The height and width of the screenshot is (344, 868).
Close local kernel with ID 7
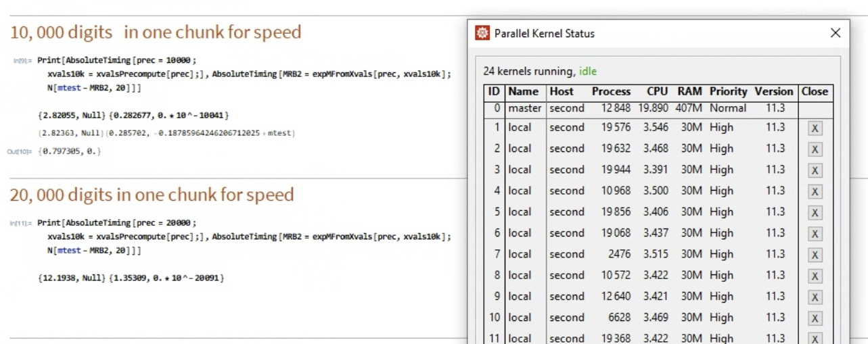coord(816,254)
